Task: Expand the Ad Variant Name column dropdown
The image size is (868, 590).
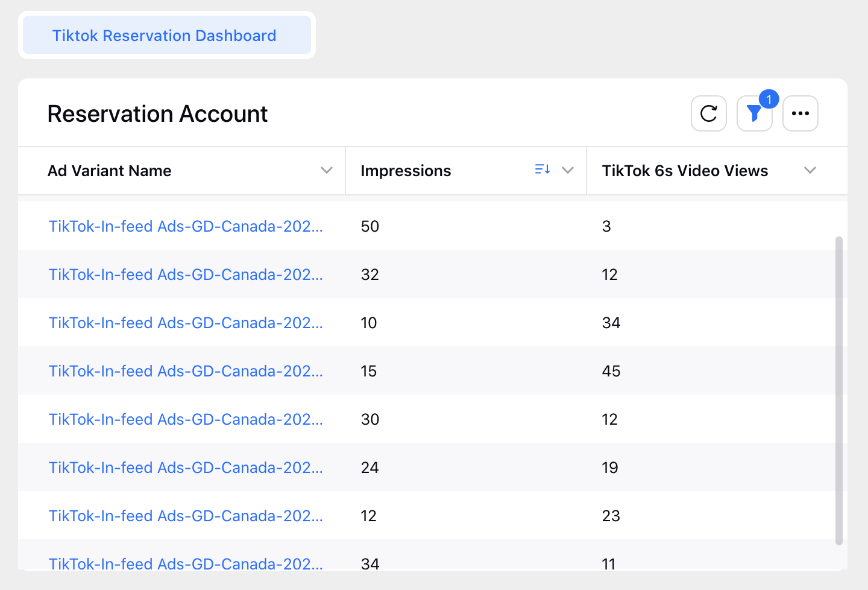Action: tap(327, 170)
